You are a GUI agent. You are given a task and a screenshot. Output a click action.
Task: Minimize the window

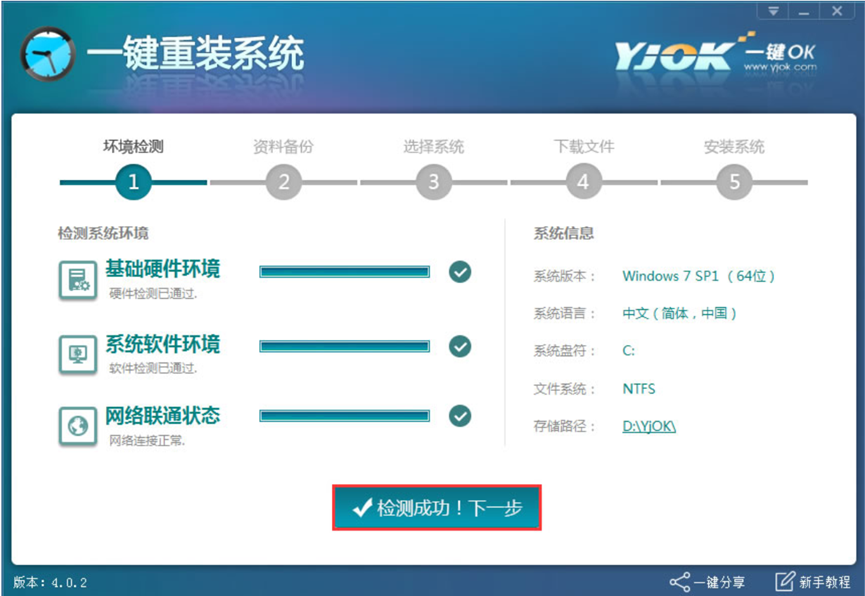pos(804,11)
